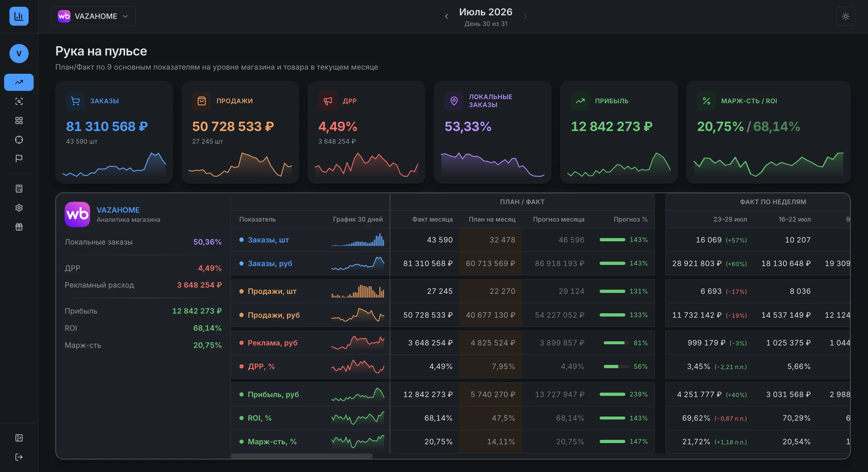The image size is (868, 472).
Task: Click the horizontal scrollbar under the table
Action: (302, 456)
